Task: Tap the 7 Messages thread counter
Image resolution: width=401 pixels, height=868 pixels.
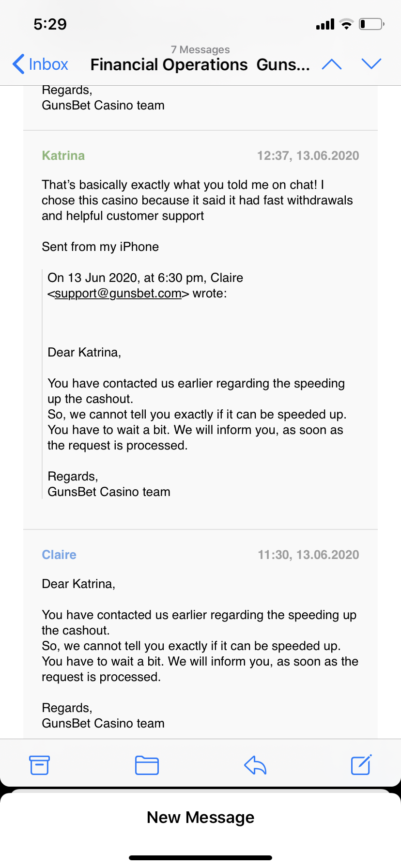Action: tap(200, 49)
